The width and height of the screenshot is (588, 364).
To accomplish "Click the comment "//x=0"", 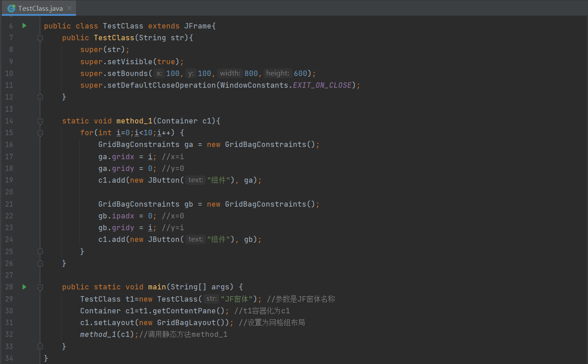I will click(173, 216).
